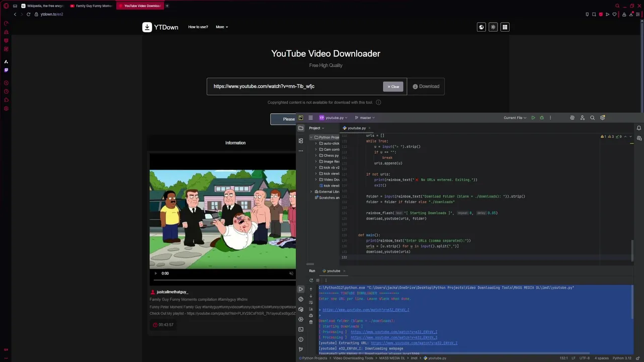Open new browser tab plus button
The image size is (644, 362).
pyautogui.click(x=167, y=6)
